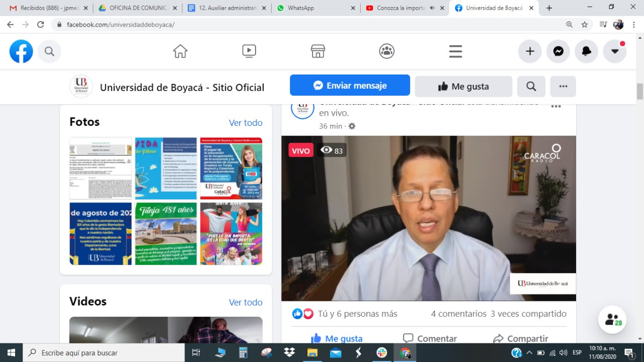Open the hamburger menu icon
Image resolution: width=644 pixels, height=362 pixels.
point(455,51)
